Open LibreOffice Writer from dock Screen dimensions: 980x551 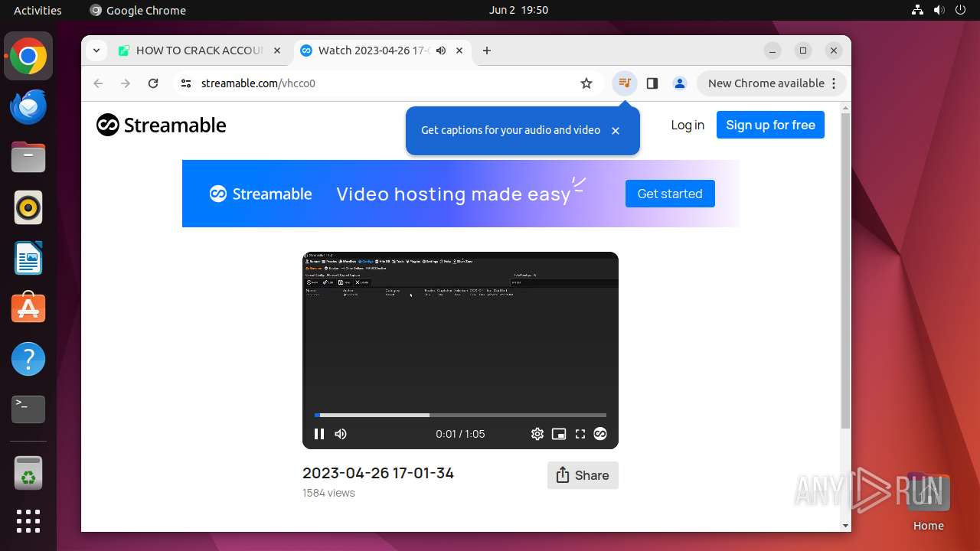[x=28, y=258]
